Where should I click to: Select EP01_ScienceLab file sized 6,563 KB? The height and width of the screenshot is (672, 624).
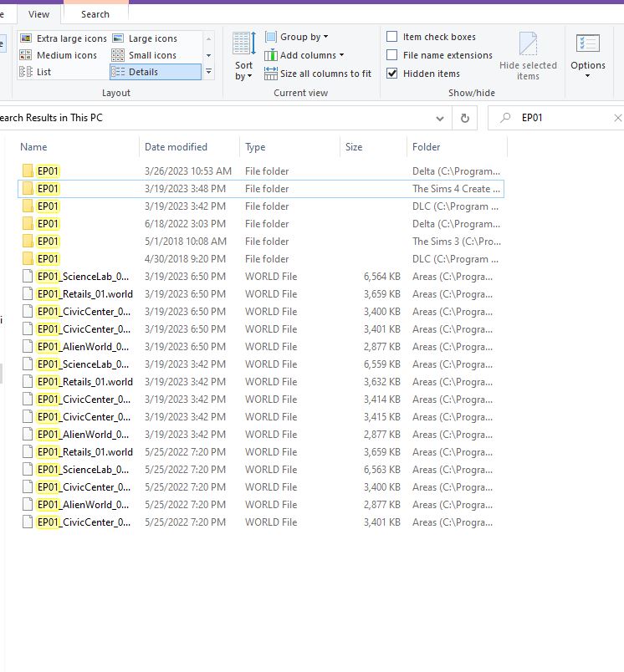(261, 470)
